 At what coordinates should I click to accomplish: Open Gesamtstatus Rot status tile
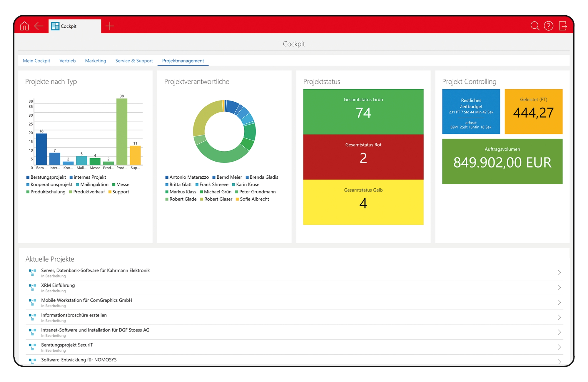click(x=363, y=157)
